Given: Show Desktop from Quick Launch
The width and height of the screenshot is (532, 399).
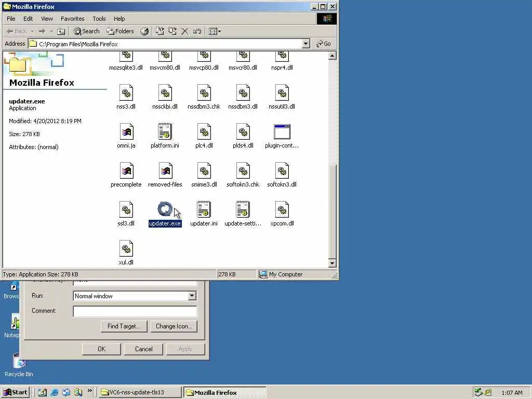Looking at the screenshot, I should point(43,393).
